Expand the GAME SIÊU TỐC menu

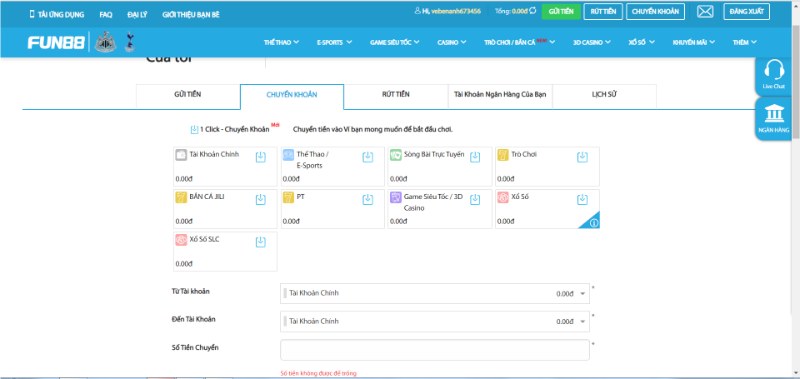[x=394, y=42]
